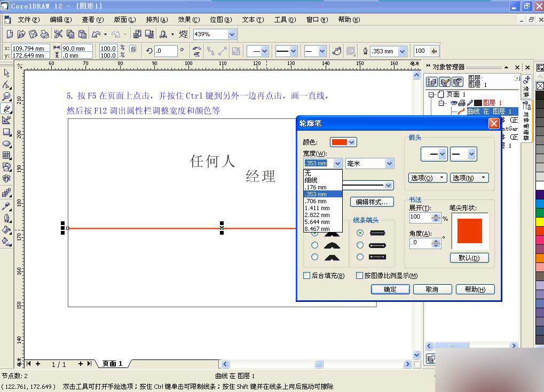Click the New document icon
544x392 pixels.
click(x=10, y=34)
